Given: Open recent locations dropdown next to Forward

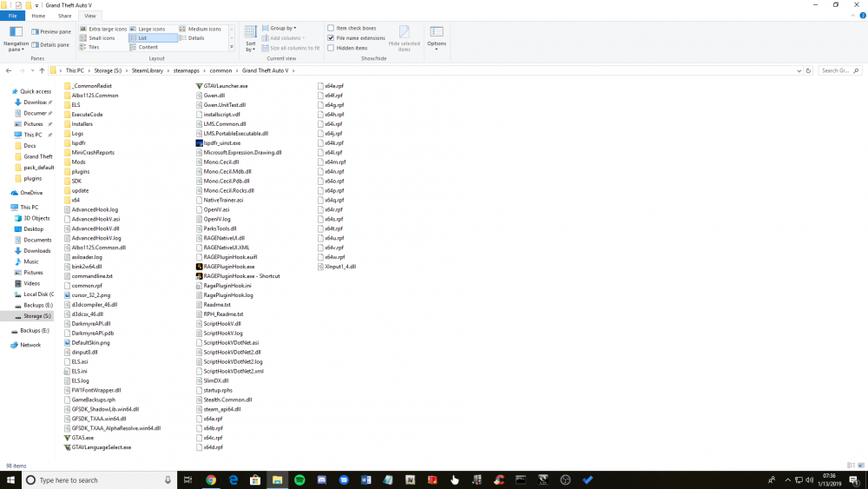Looking at the screenshot, I should [32, 71].
